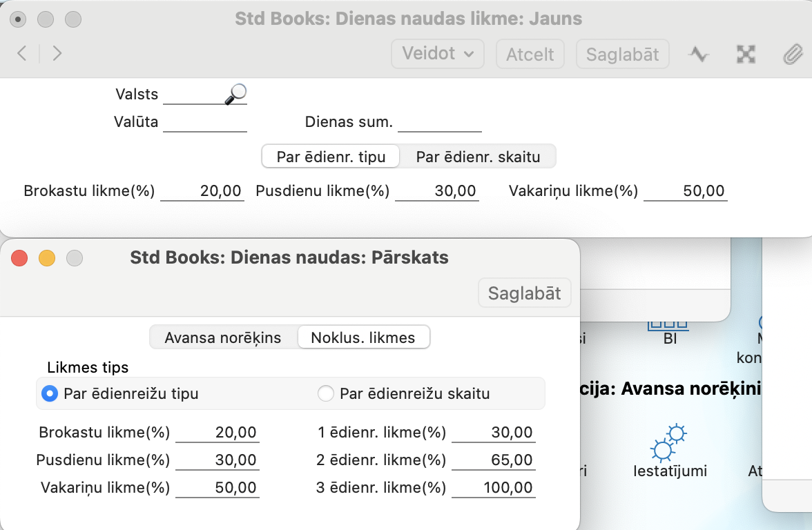Edit Brokastu likme(%) field in Jauns window
The height and width of the screenshot is (530, 812).
(202, 191)
